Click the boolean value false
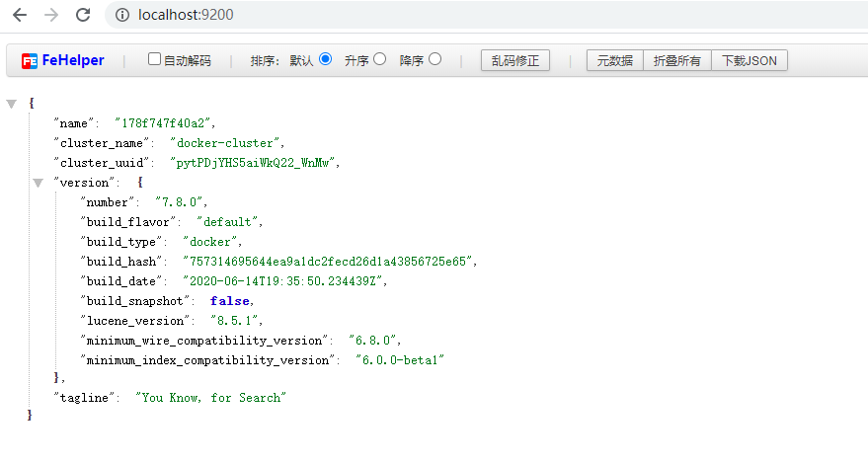This screenshot has width=868, height=463. click(230, 301)
